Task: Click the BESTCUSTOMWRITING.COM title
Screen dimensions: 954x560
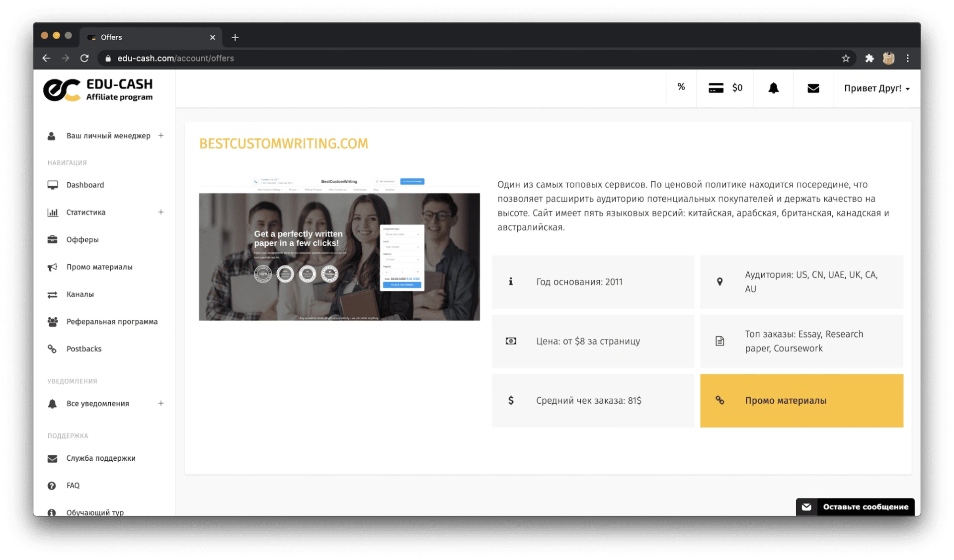Action: pyautogui.click(x=284, y=143)
